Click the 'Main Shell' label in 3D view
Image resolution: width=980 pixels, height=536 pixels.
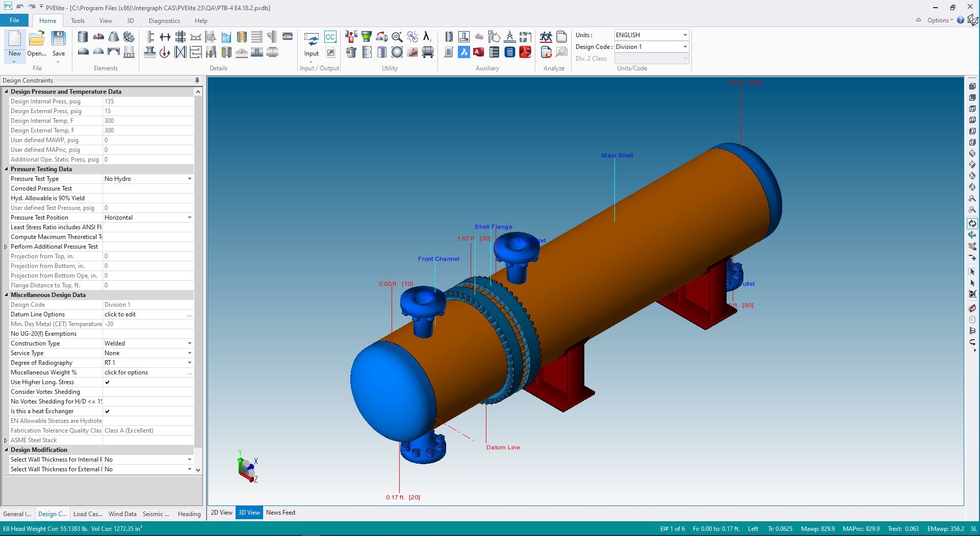pyautogui.click(x=617, y=155)
